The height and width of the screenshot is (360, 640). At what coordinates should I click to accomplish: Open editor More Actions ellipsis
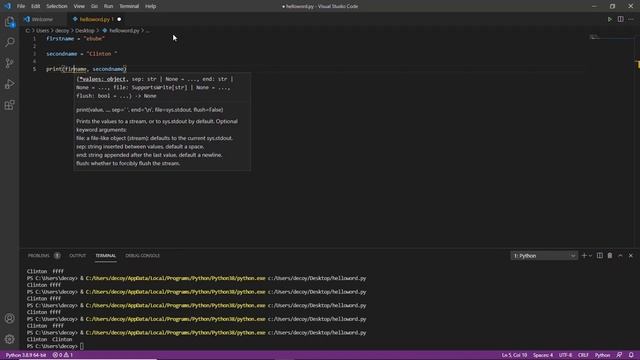coord(631,19)
